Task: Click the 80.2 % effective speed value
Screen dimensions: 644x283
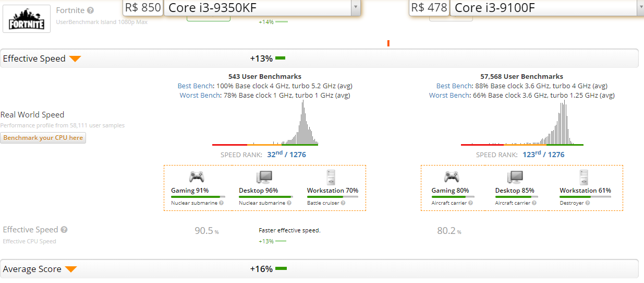Action: click(449, 230)
